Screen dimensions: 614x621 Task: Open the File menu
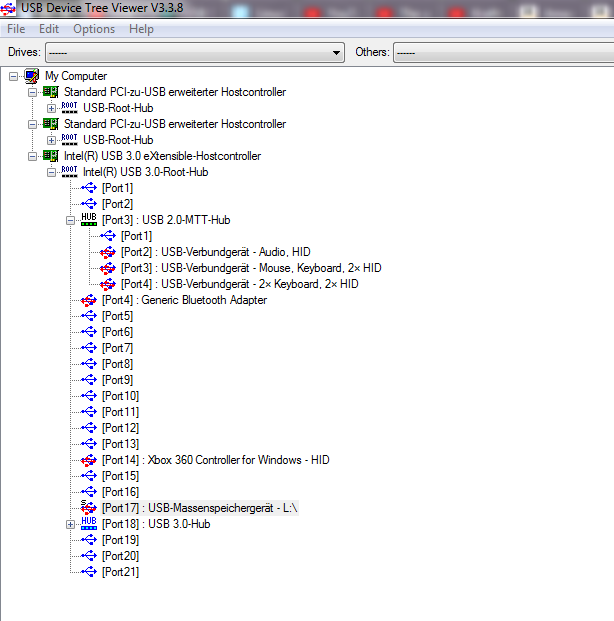[16, 29]
